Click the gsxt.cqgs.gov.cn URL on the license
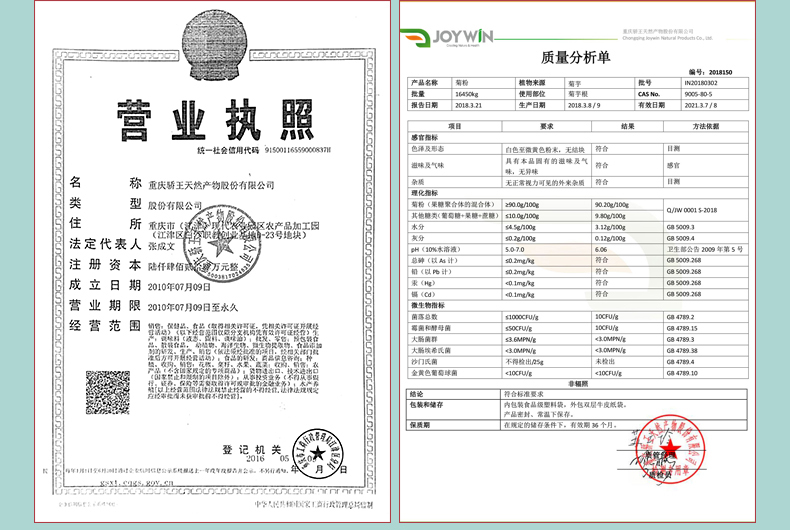Image resolution: width=790 pixels, height=530 pixels. coord(137,482)
